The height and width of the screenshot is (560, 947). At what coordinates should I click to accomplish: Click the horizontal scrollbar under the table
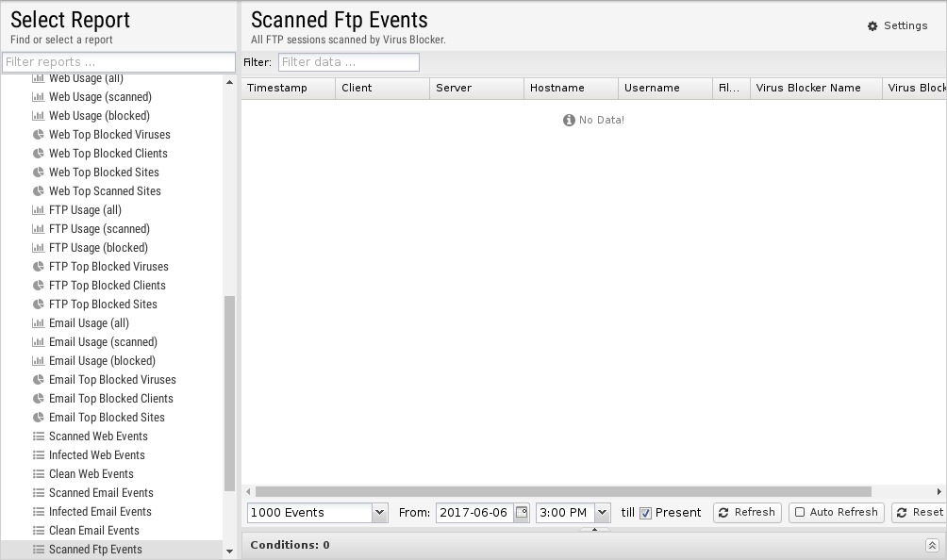click(x=563, y=492)
